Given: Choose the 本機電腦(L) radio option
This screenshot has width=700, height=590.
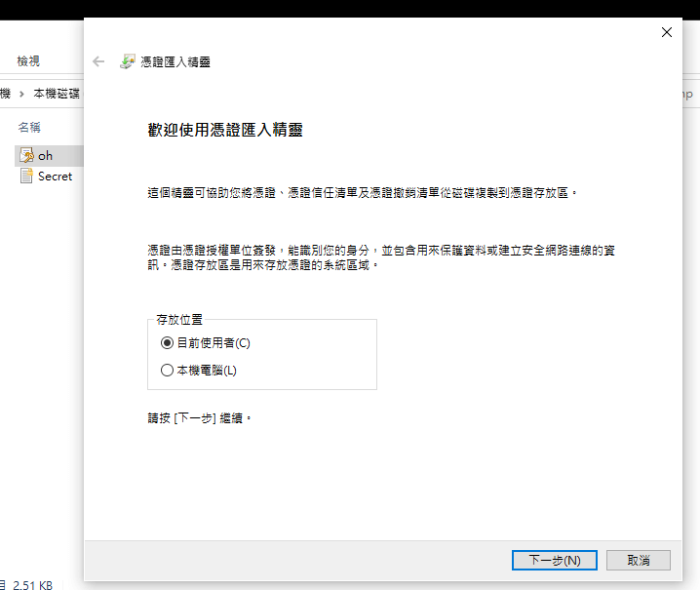Looking at the screenshot, I should 167,371.
